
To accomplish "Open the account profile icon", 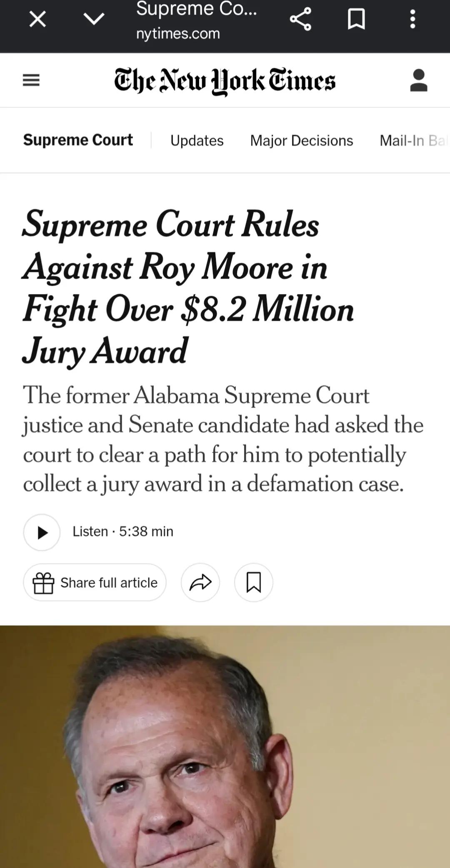I will (x=419, y=80).
